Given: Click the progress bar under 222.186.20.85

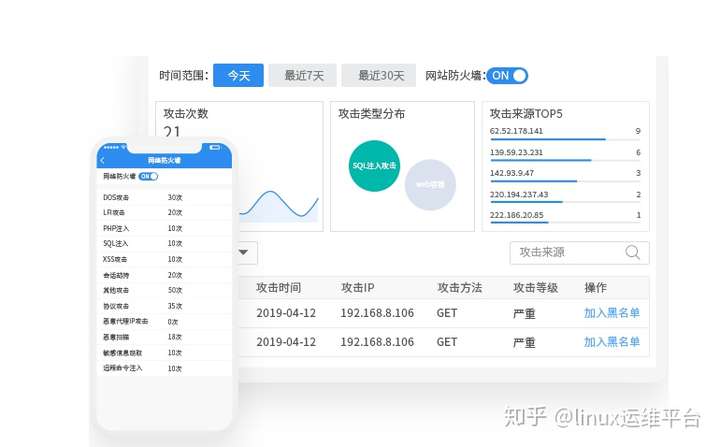Looking at the screenshot, I should pyautogui.click(x=565, y=222).
